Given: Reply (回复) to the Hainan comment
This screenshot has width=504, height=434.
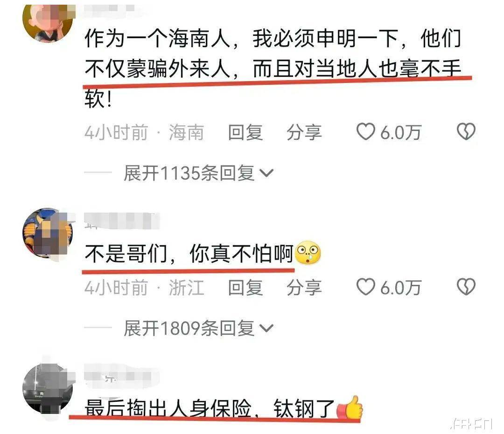Looking at the screenshot, I should [245, 132].
